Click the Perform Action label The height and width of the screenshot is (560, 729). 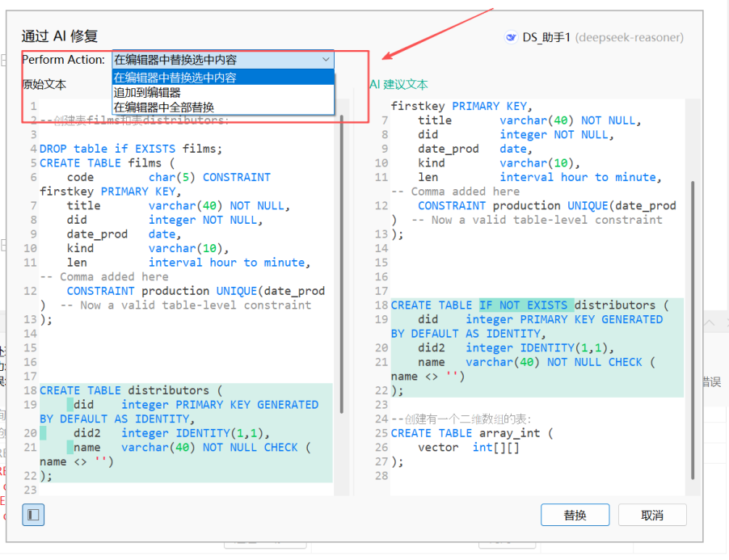point(63,60)
